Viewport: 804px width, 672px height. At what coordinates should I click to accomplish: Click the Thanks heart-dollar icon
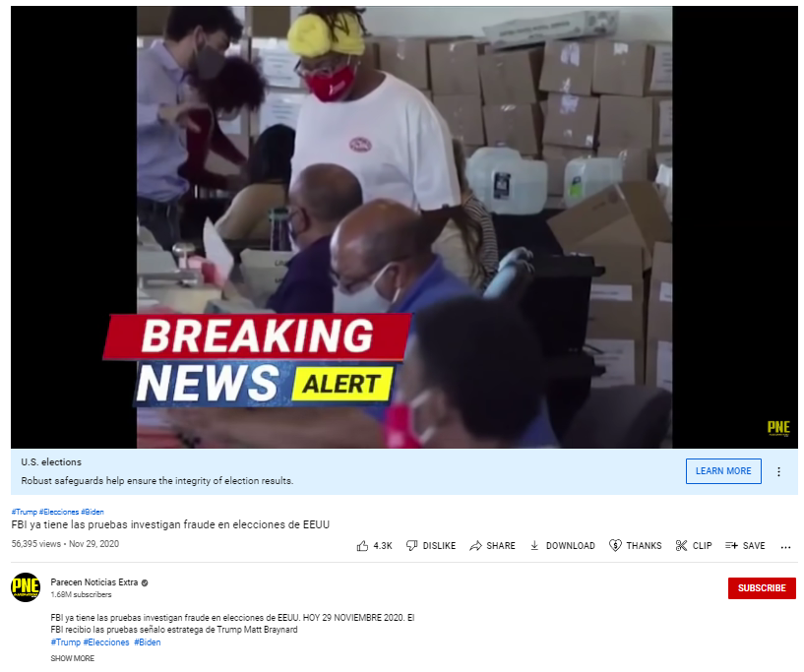pos(615,546)
